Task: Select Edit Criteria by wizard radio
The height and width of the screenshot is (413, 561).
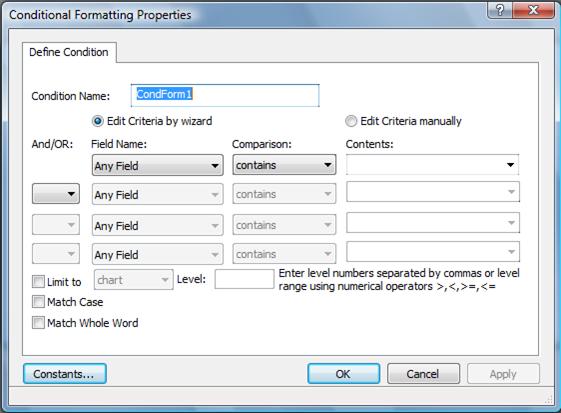Action: (97, 121)
